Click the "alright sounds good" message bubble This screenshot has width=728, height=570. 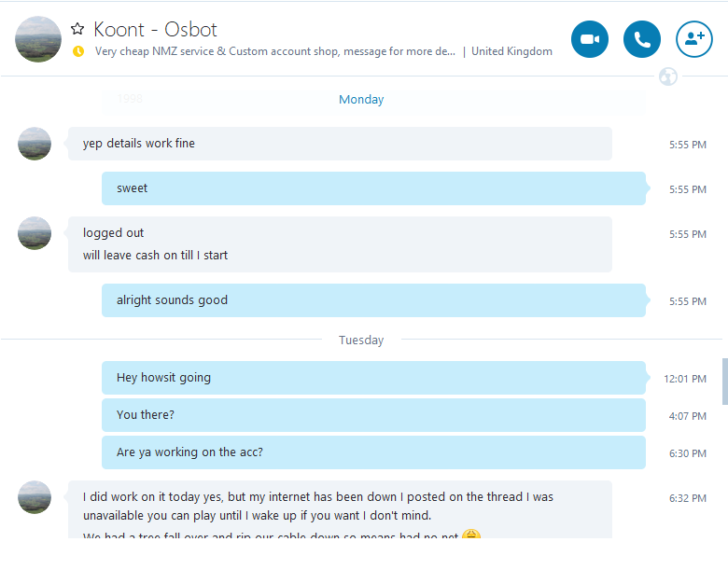(373, 300)
